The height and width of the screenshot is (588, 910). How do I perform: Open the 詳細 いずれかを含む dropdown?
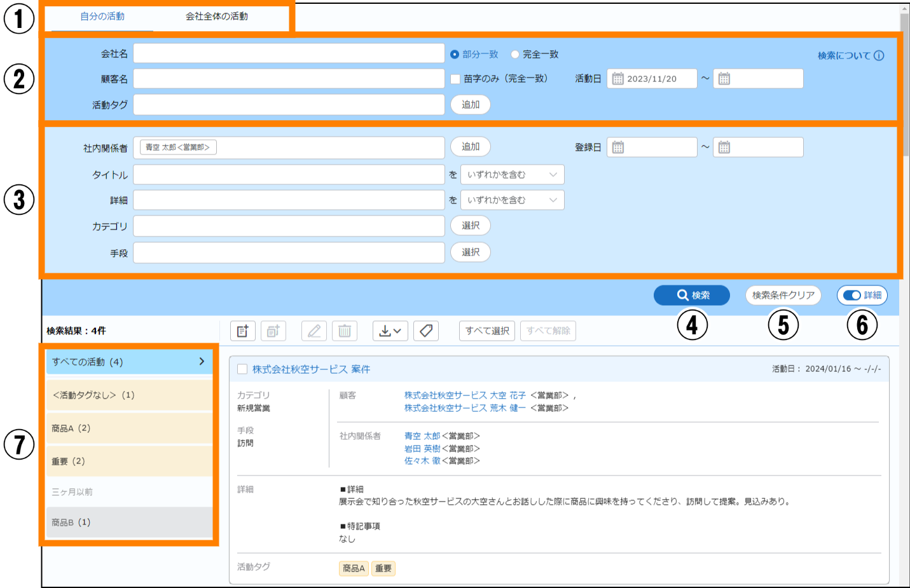click(x=512, y=200)
